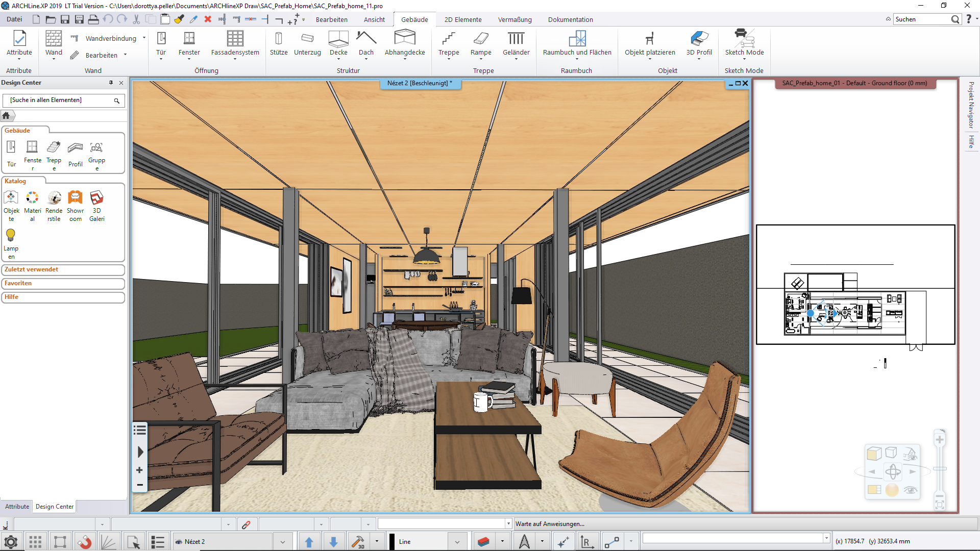Click the 3D hammer build icon
This screenshot has width=980, height=551.
click(x=358, y=542)
